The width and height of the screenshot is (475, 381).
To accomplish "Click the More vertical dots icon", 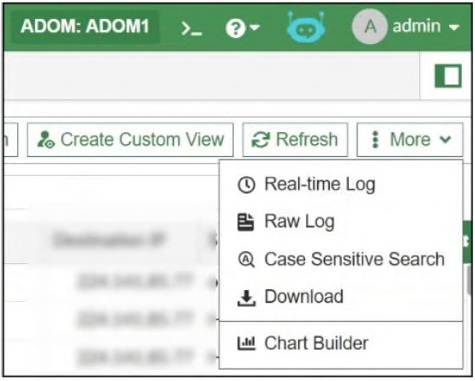I will [375, 139].
